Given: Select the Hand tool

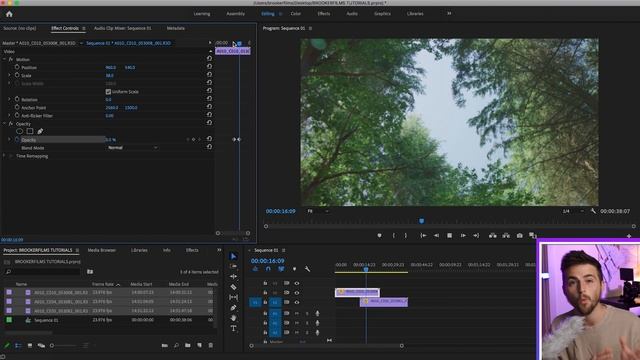Looking at the screenshot, I should (233, 318).
